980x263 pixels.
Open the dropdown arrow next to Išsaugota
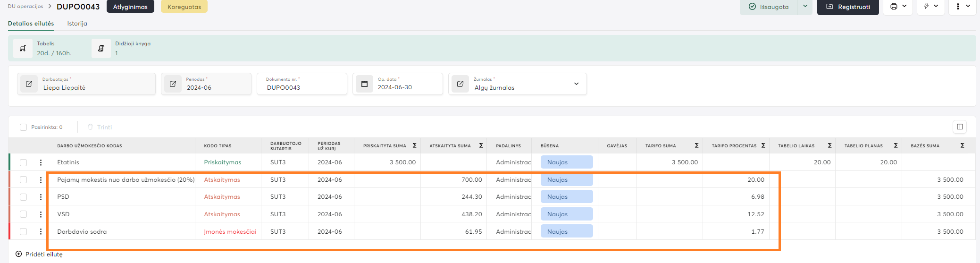[x=805, y=7]
